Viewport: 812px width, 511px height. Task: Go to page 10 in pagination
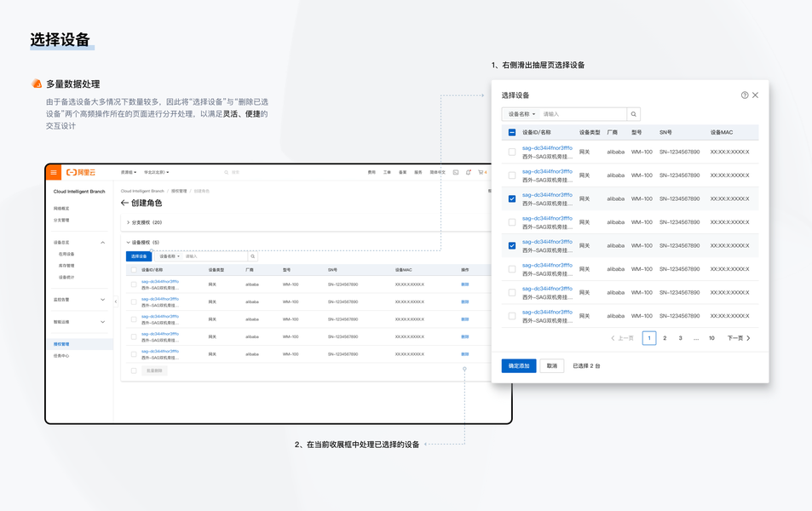pyautogui.click(x=711, y=338)
